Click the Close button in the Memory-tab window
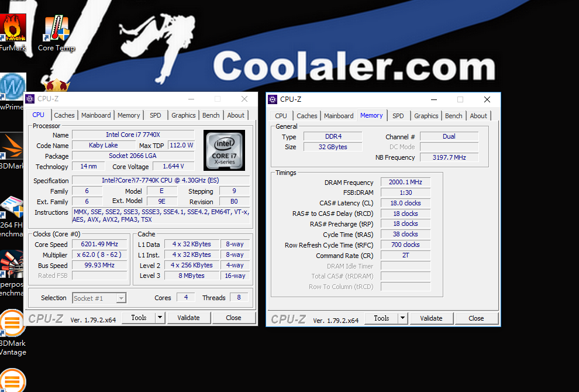This screenshot has width=579, height=392. pyautogui.click(x=476, y=318)
